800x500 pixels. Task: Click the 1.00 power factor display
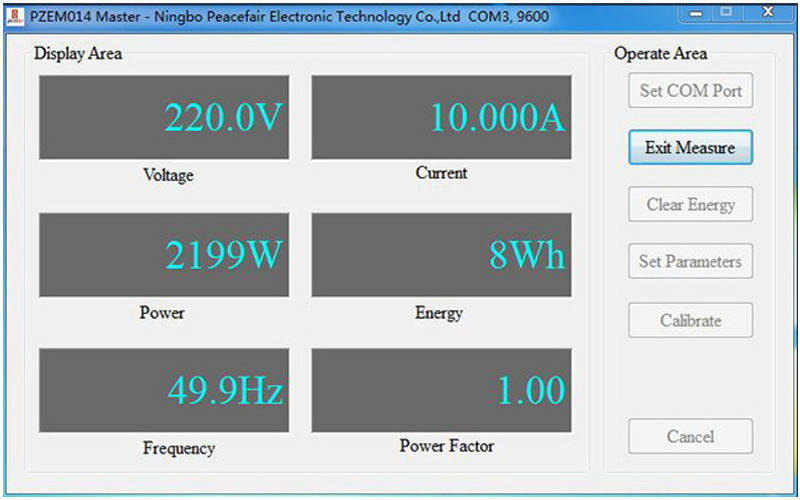coord(441,390)
